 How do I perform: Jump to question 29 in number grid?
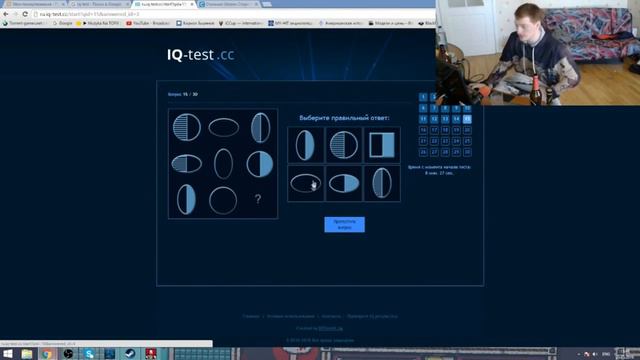[x=456, y=152]
